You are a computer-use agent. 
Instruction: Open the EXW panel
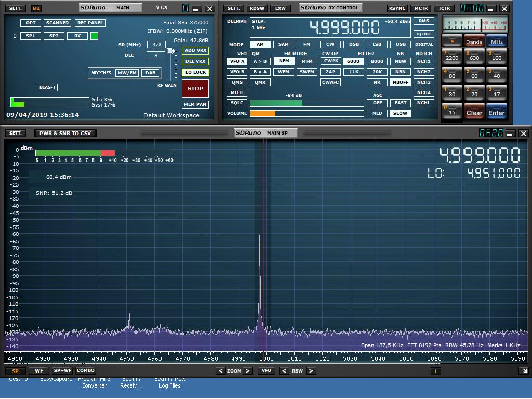tap(280, 8)
